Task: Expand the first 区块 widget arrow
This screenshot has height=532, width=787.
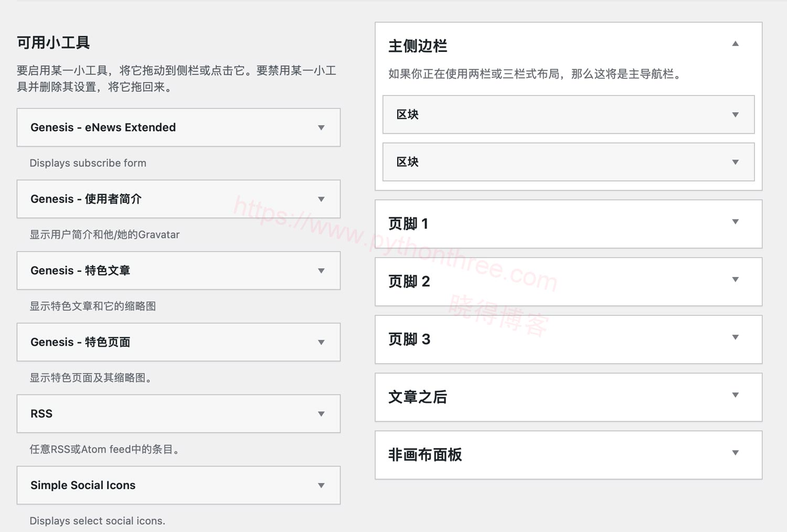Action: click(736, 114)
